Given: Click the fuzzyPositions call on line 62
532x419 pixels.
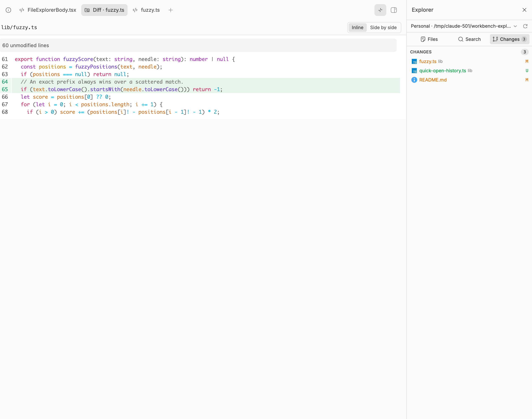Looking at the screenshot, I should coord(96,67).
